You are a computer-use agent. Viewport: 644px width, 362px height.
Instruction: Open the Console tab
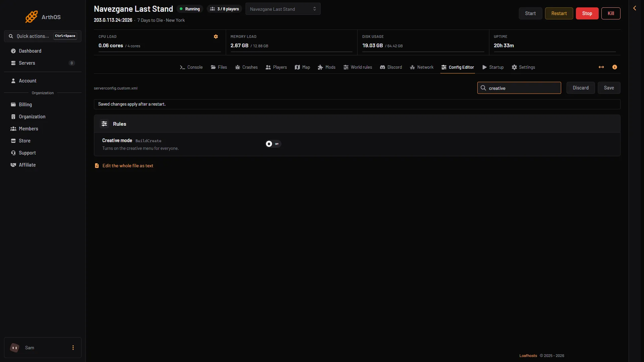(191, 67)
